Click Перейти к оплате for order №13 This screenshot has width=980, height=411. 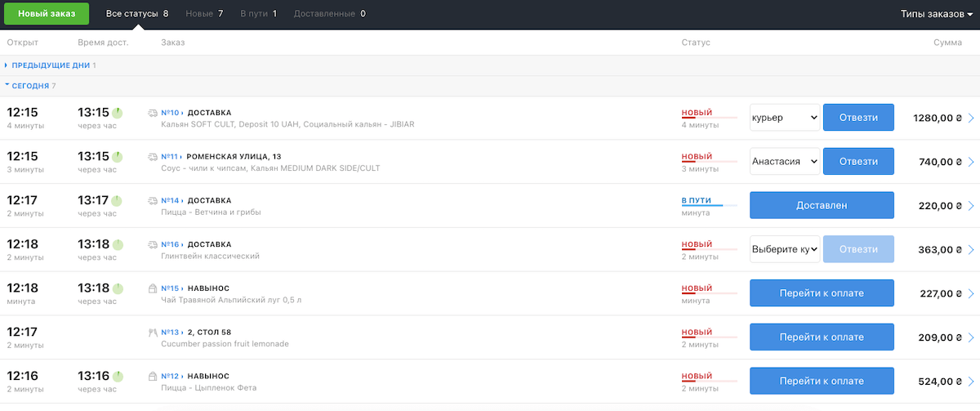pyautogui.click(x=821, y=337)
